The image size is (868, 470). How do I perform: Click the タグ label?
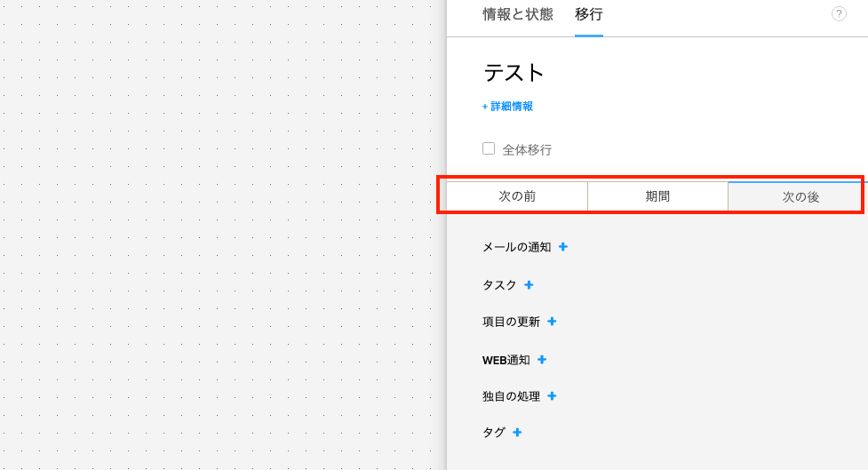(494, 433)
